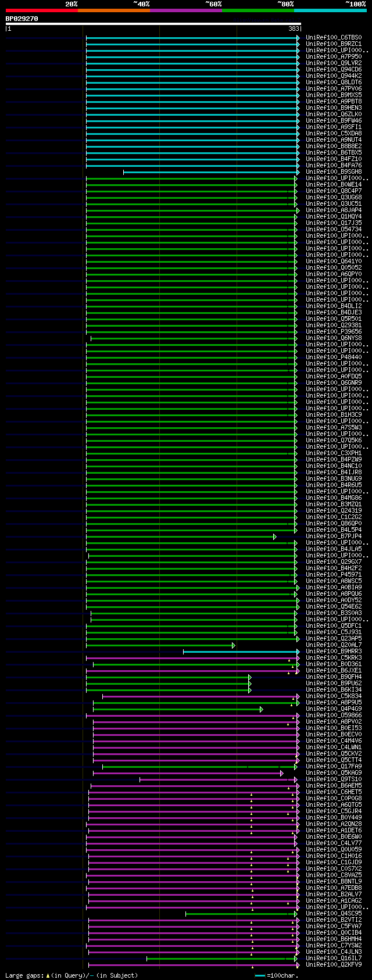Select the UniRef100_B9QFH4 entry

tap(334, 677)
